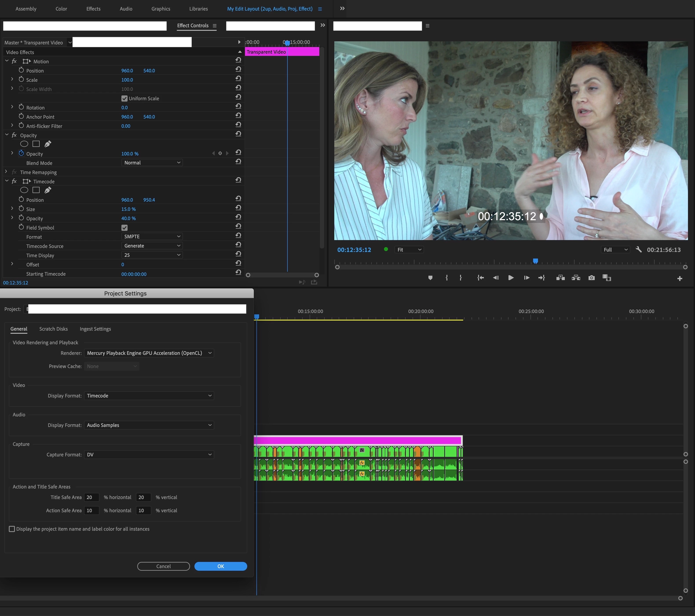Click the Cancel button
Image resolution: width=695 pixels, height=616 pixels.
(163, 566)
